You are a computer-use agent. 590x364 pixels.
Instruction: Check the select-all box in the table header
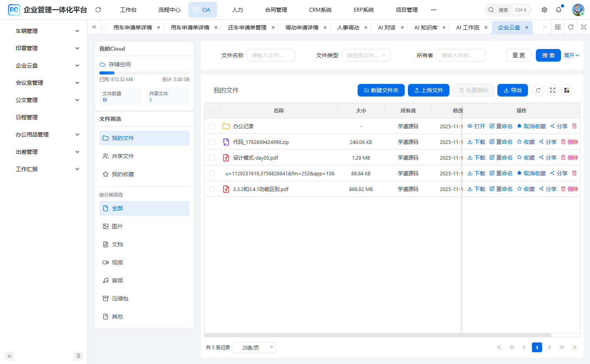212,111
